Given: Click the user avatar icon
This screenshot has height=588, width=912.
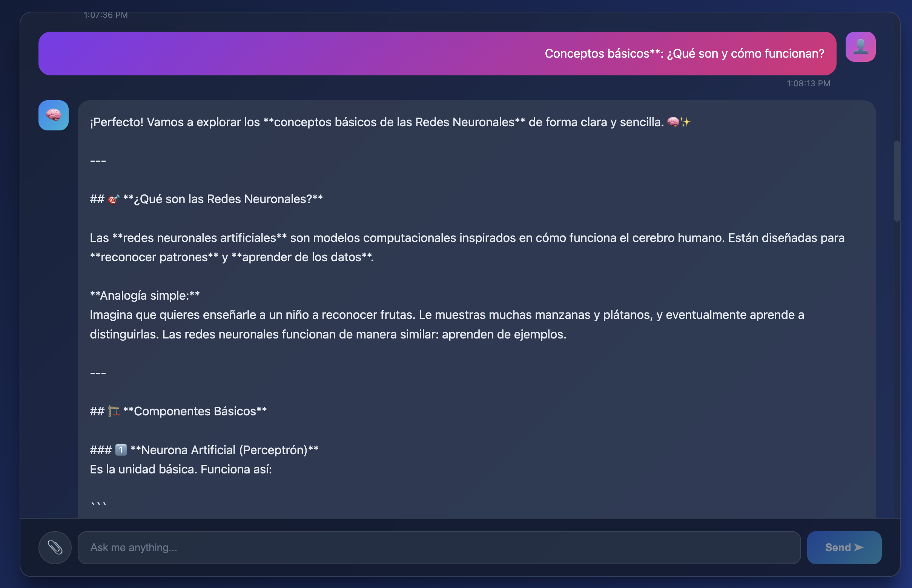Looking at the screenshot, I should [860, 47].
